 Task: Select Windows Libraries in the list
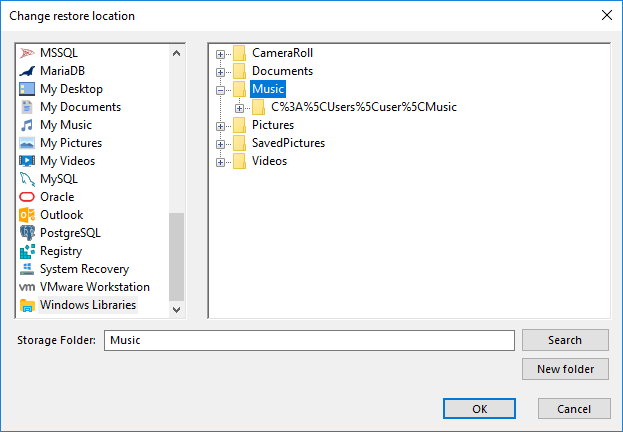click(88, 305)
